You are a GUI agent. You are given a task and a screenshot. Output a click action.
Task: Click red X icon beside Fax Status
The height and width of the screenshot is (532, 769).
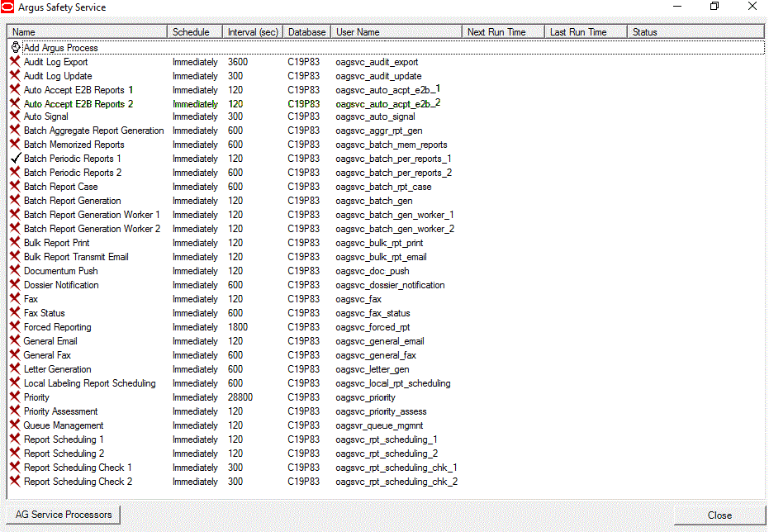coord(15,312)
